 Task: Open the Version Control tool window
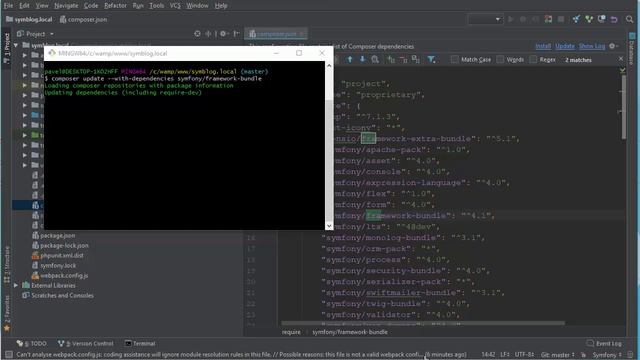tap(85, 343)
